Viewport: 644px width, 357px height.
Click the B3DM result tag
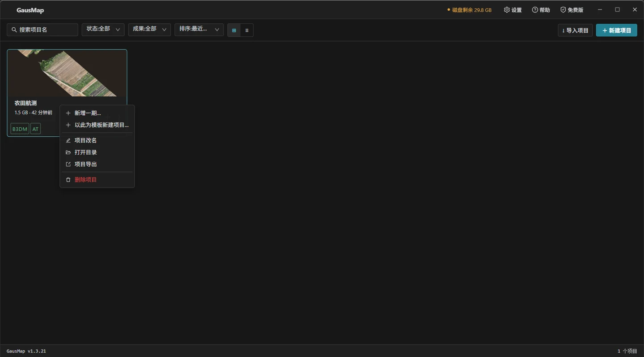pyautogui.click(x=20, y=129)
